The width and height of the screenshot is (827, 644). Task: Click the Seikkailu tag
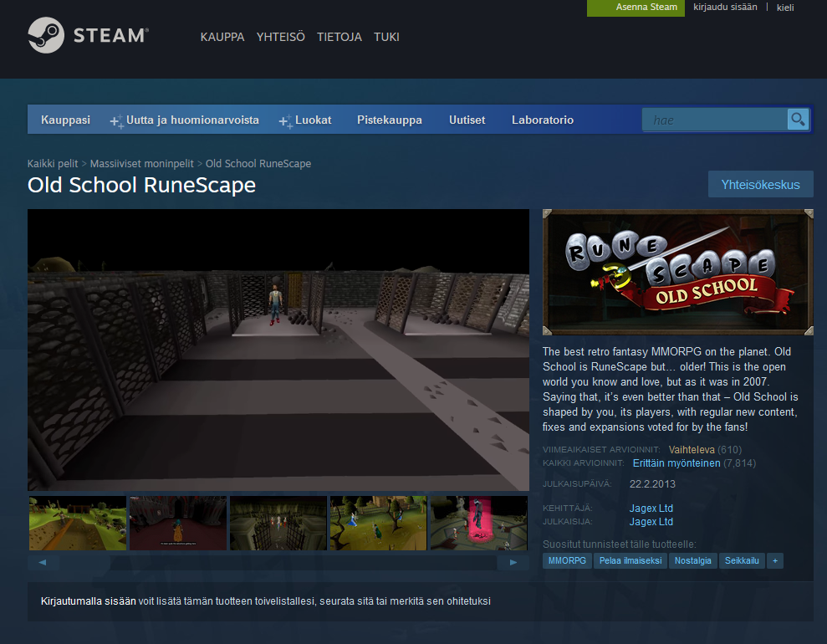coord(742,560)
